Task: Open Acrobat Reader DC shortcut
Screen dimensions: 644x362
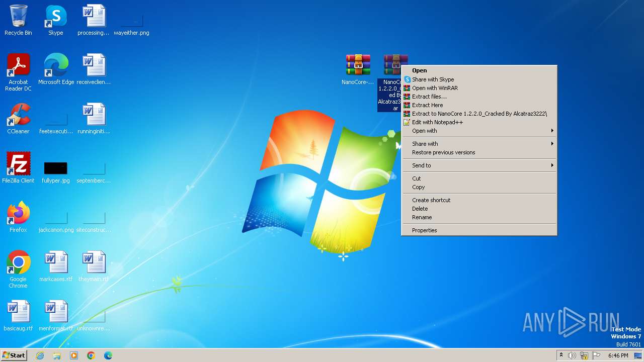Action: (18, 72)
